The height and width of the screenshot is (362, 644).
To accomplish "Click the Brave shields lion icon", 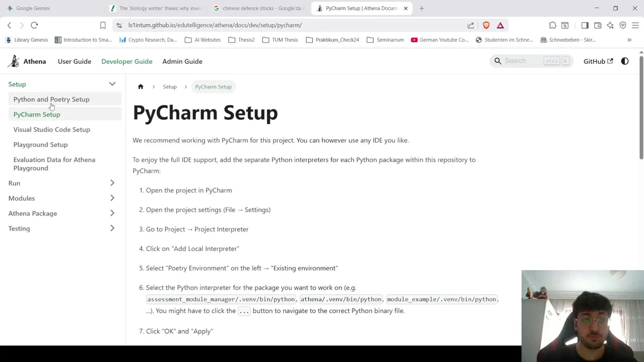I will click(x=486, y=25).
